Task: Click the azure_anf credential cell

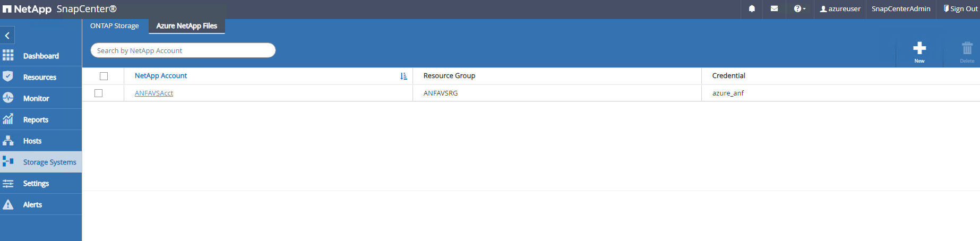Action: point(728,93)
